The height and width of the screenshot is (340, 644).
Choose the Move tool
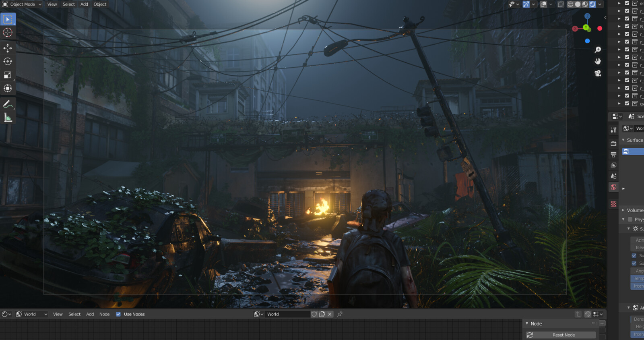8,48
